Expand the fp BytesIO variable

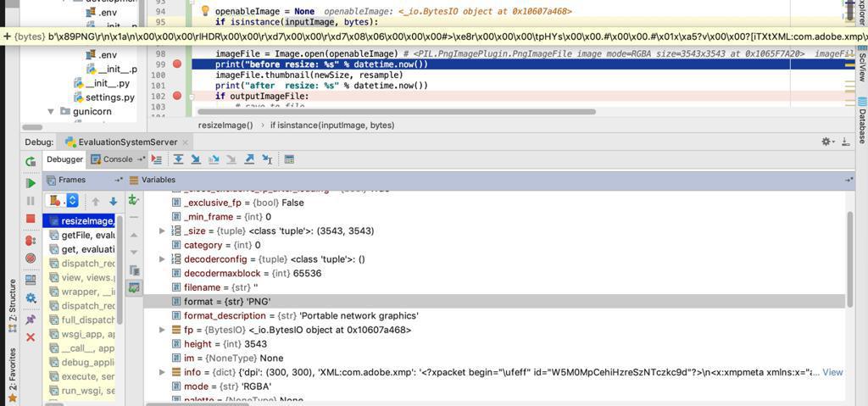coord(162,330)
